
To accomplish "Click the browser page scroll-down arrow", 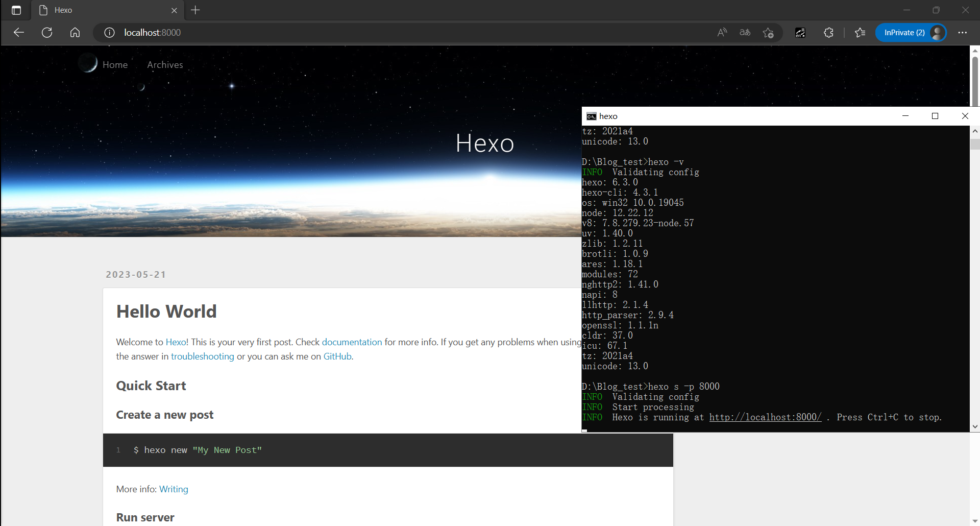I will [975, 521].
